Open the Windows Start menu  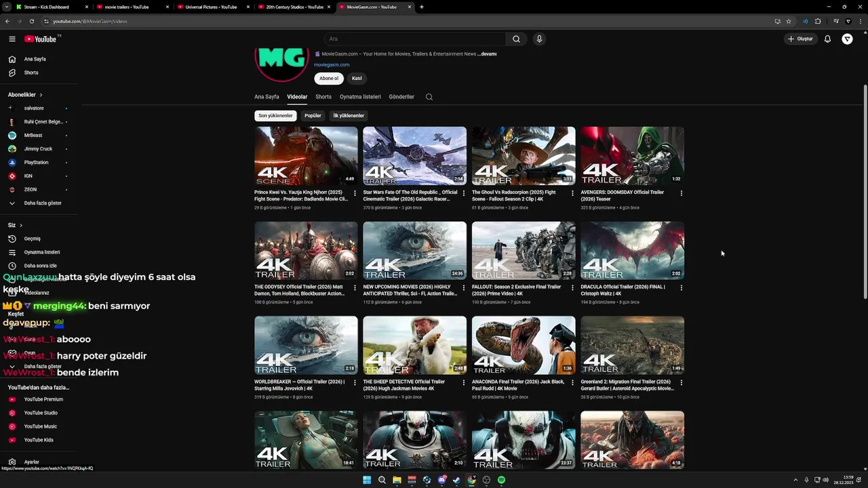pyautogui.click(x=367, y=480)
